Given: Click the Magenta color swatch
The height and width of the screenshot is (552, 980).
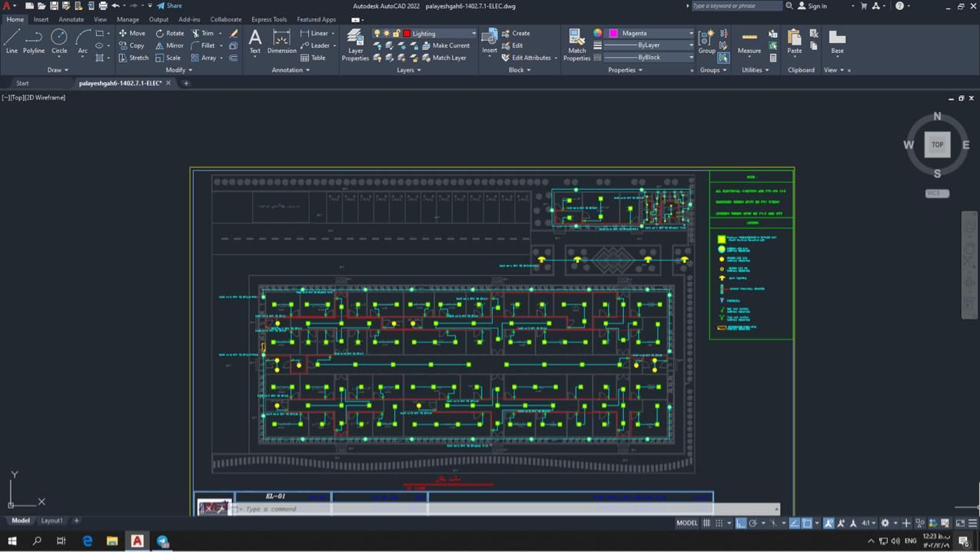Looking at the screenshot, I should pyautogui.click(x=613, y=33).
